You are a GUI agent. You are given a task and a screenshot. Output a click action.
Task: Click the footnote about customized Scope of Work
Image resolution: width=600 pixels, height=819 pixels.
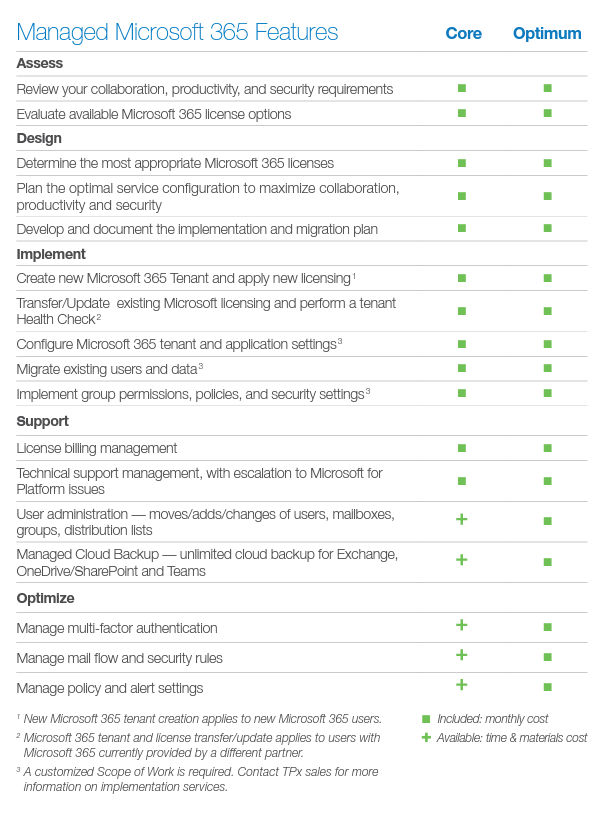198,779
